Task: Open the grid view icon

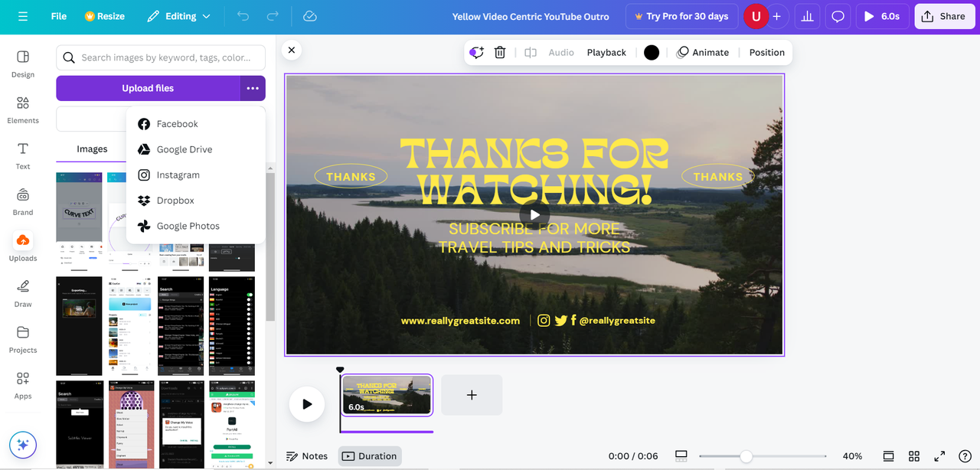Action: pyautogui.click(x=914, y=456)
